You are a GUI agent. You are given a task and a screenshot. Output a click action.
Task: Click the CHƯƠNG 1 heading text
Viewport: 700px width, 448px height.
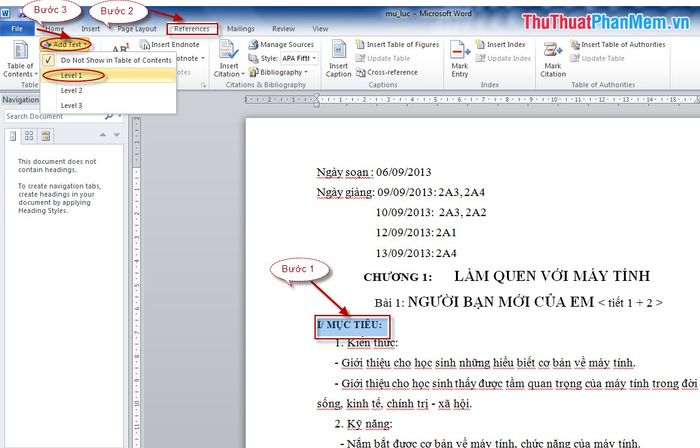[x=398, y=277]
